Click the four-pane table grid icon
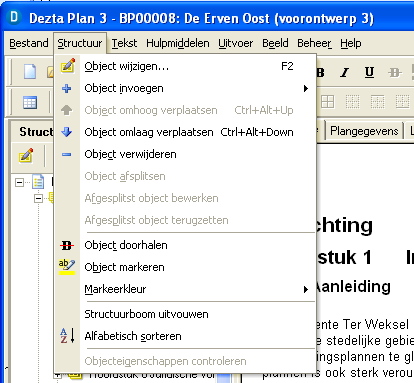This screenshot has width=414, height=383. (x=327, y=102)
